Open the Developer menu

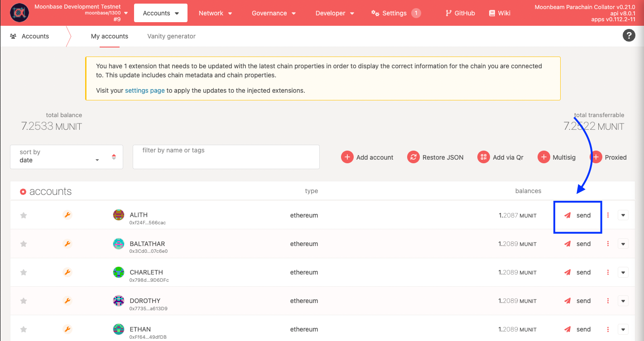tap(335, 13)
